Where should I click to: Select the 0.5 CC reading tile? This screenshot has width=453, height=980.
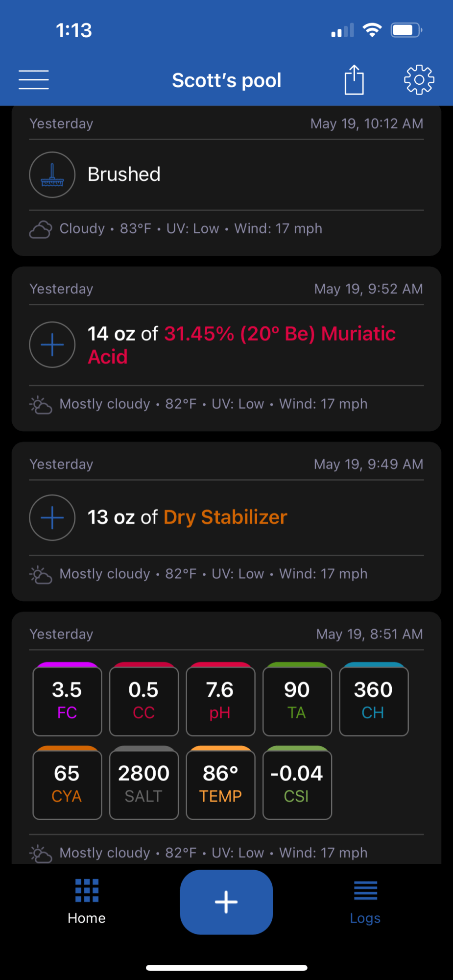[143, 699]
